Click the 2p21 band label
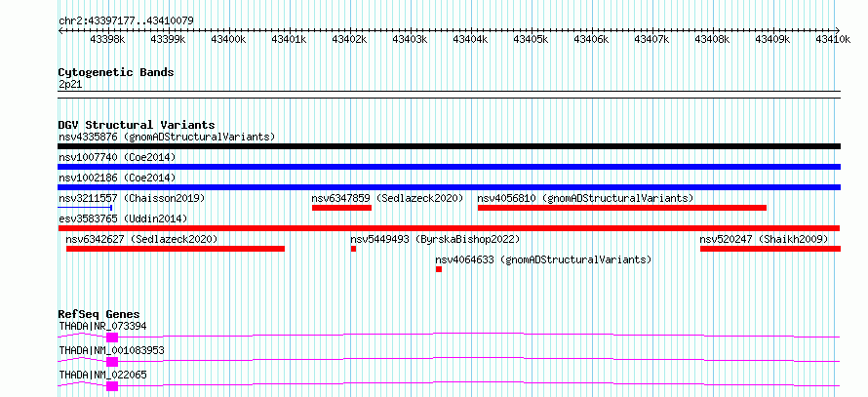 (x=70, y=85)
